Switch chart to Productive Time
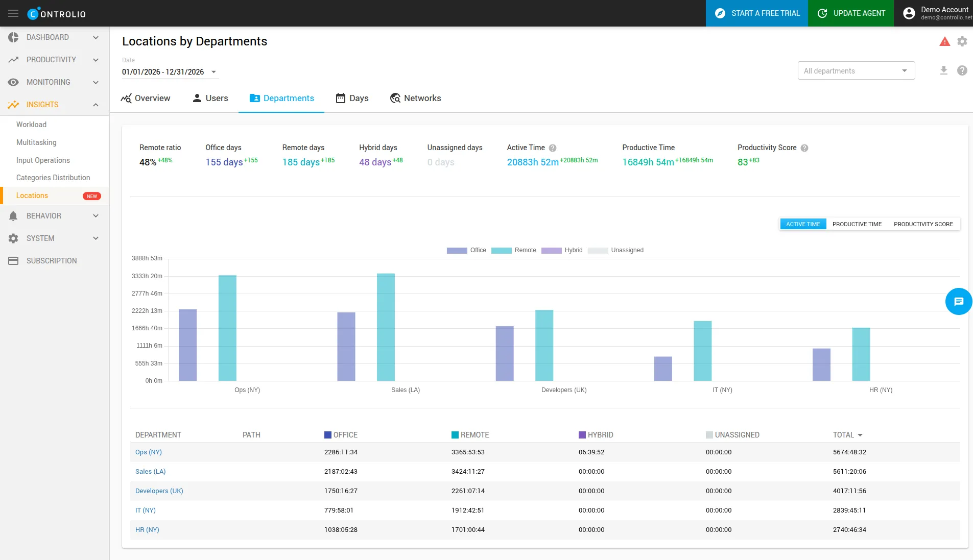 click(x=857, y=224)
